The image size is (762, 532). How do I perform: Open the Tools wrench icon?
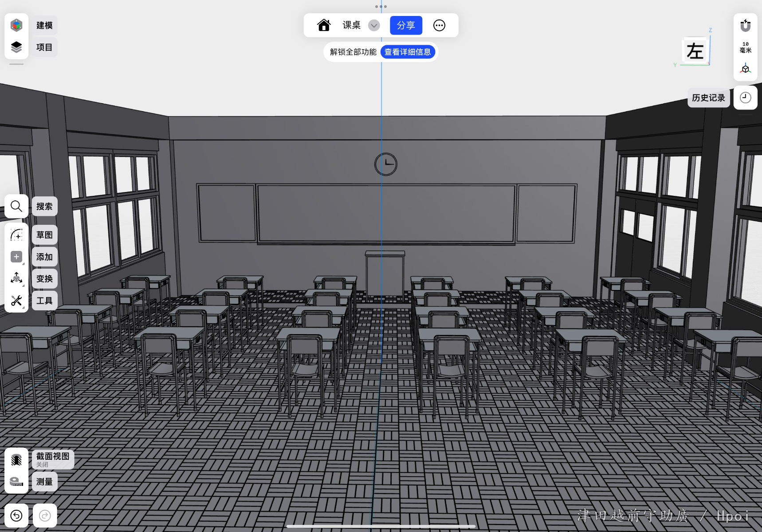(16, 301)
